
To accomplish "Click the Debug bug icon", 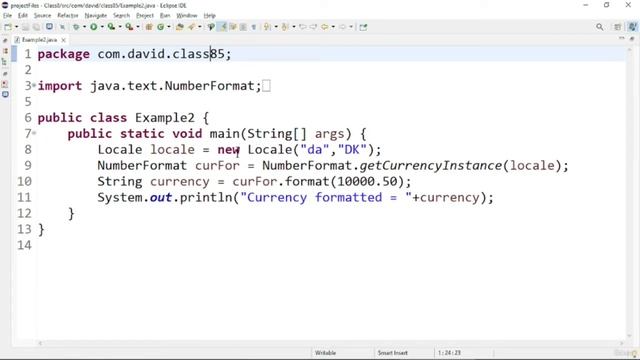I will pyautogui.click(x=76, y=27).
